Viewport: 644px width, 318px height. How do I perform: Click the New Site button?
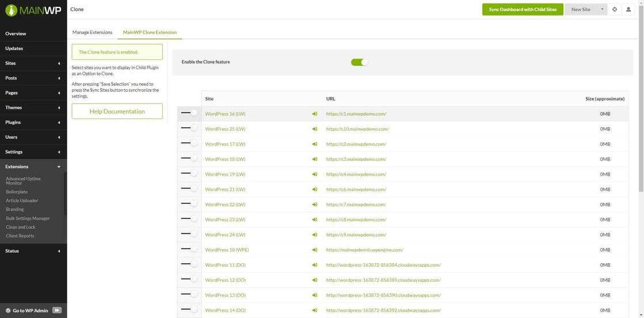tap(581, 9)
